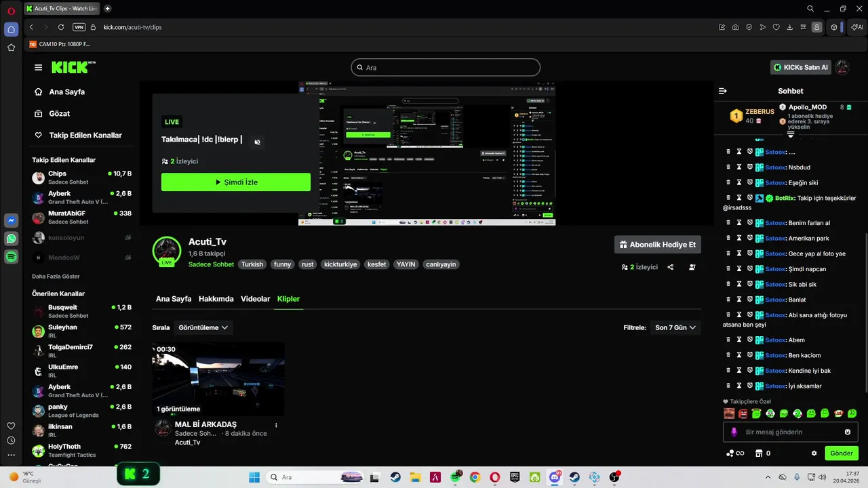
Task: Click KICKs Satın Al button
Action: click(801, 67)
